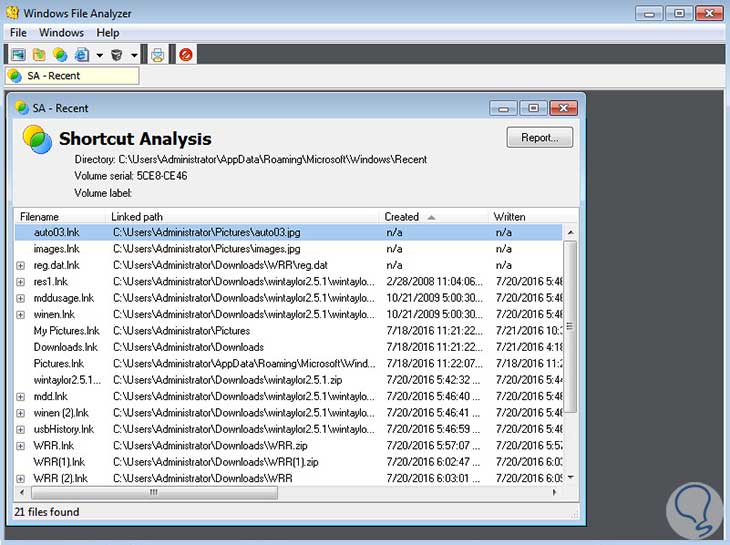730x545 pixels.
Task: Open the File menu
Action: pos(18,33)
